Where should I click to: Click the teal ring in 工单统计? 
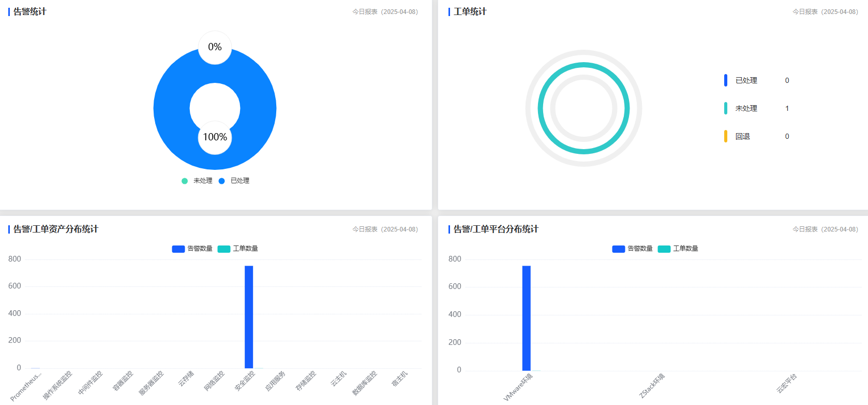pyautogui.click(x=583, y=64)
